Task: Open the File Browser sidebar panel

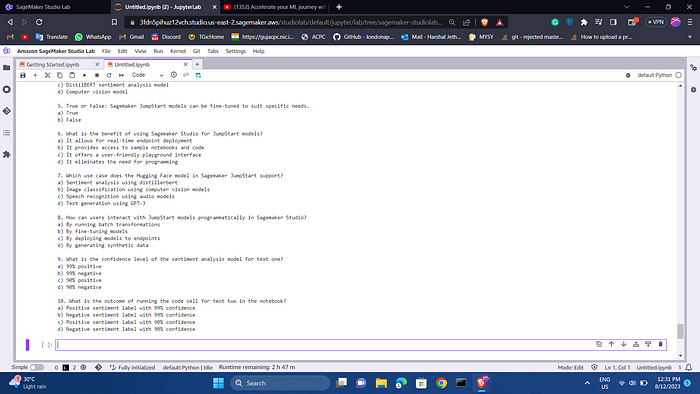Action: coord(7,68)
